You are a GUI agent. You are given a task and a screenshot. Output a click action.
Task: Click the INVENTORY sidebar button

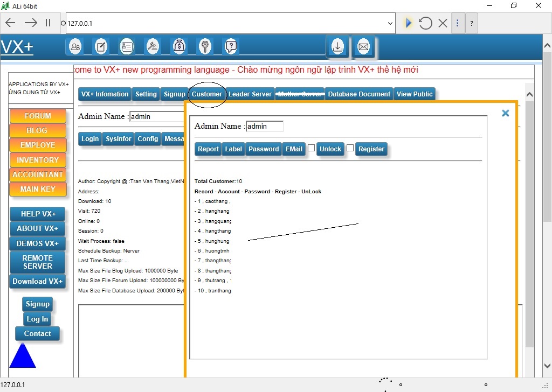click(x=38, y=159)
